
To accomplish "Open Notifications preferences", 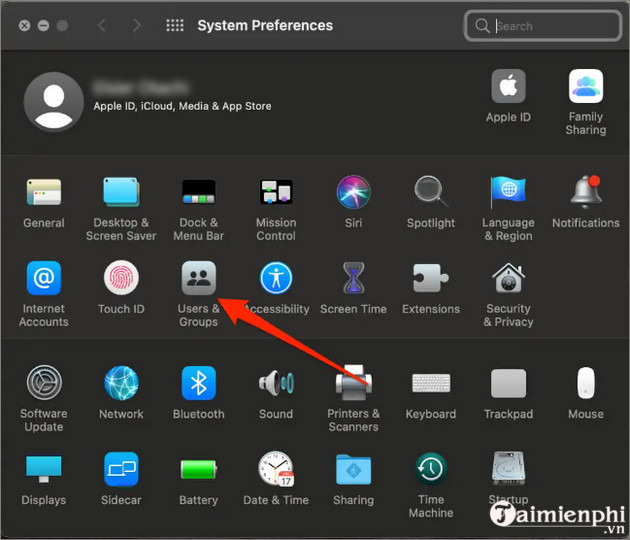I will pos(586,192).
